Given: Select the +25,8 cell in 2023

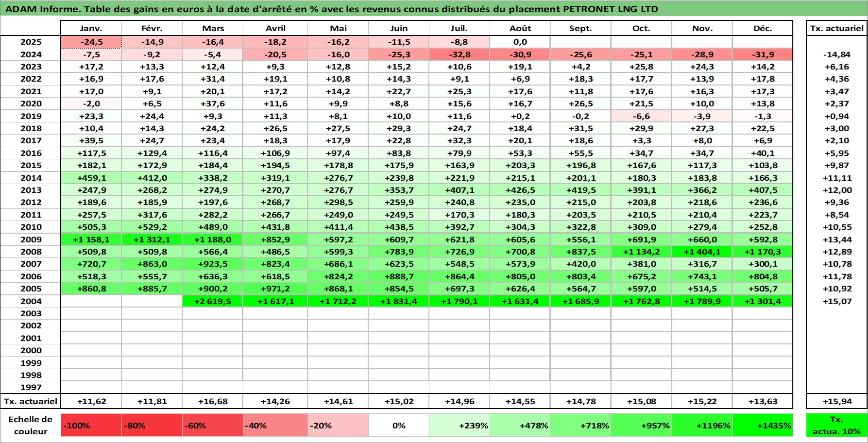Looking at the screenshot, I should pos(641,67).
